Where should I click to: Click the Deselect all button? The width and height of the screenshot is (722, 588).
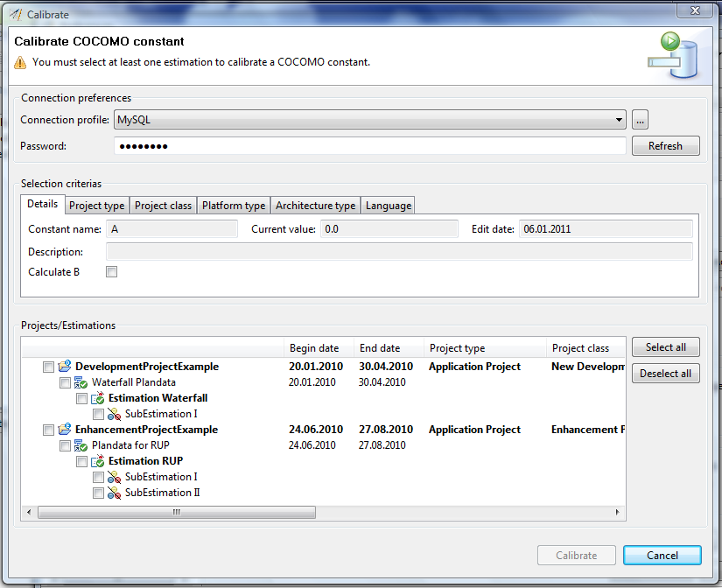(x=665, y=374)
